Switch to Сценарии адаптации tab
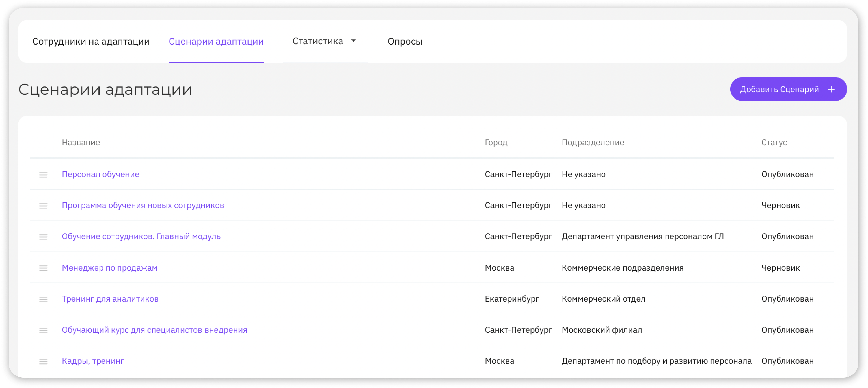Viewport: 868px width, 388px height. pyautogui.click(x=216, y=41)
